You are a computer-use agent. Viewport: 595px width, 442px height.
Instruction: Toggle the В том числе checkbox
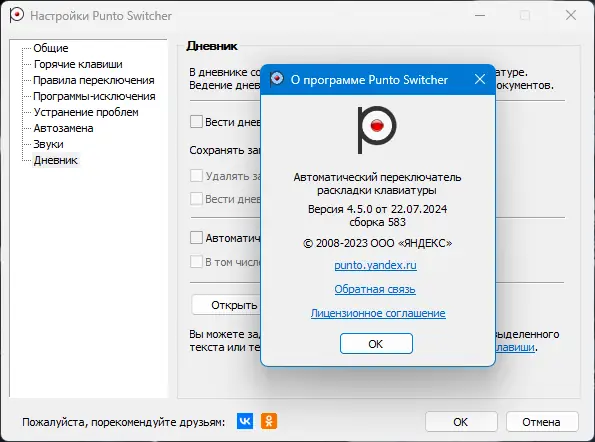[196, 262]
